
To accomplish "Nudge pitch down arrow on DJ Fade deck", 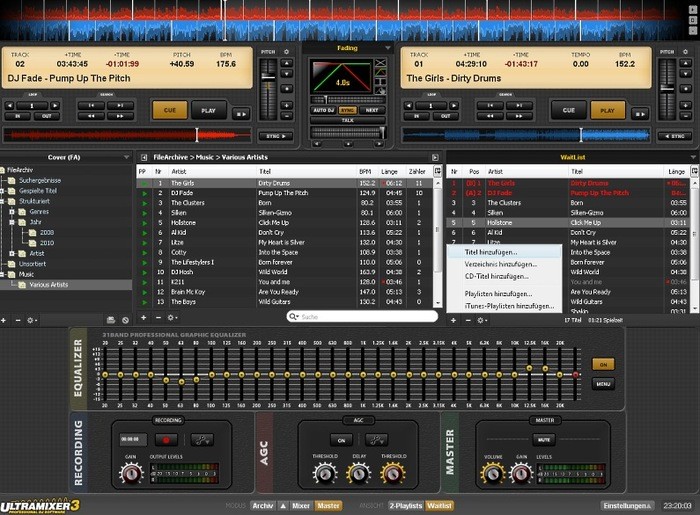I will click(x=287, y=74).
